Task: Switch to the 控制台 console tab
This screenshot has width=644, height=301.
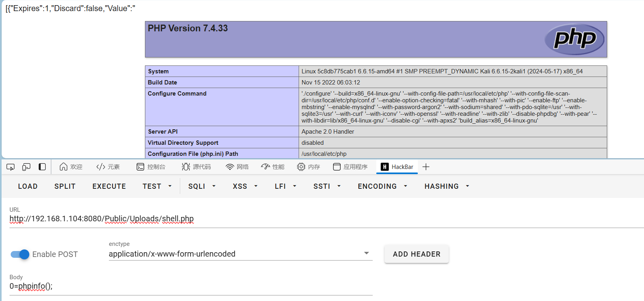Action: coord(151,167)
